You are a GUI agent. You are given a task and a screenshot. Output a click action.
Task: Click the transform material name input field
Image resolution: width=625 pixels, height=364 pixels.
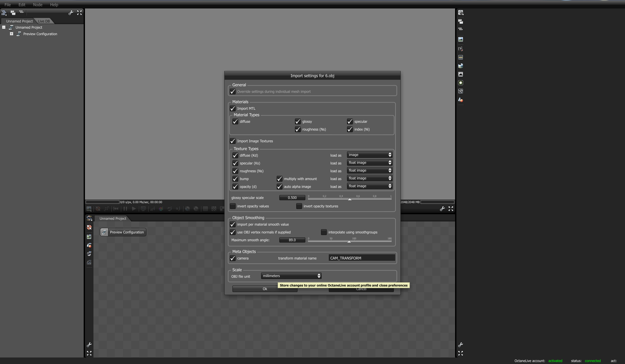click(361, 258)
